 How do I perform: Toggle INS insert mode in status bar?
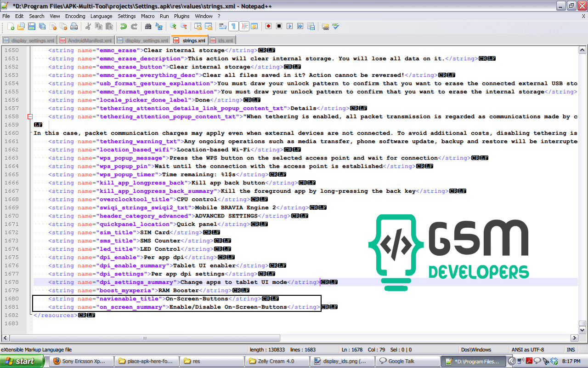click(571, 350)
